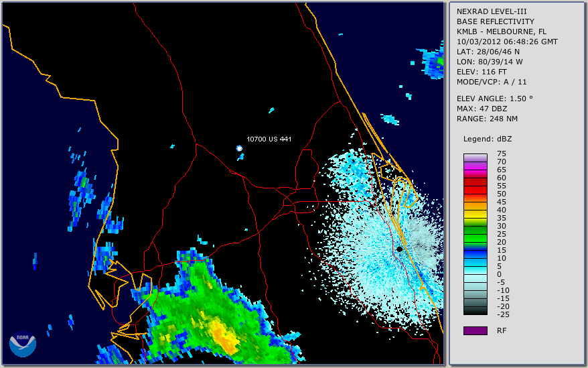The height and width of the screenshot is (368, 588).
Task: Click the yellow 35 dBZ legend band
Action: click(x=475, y=214)
